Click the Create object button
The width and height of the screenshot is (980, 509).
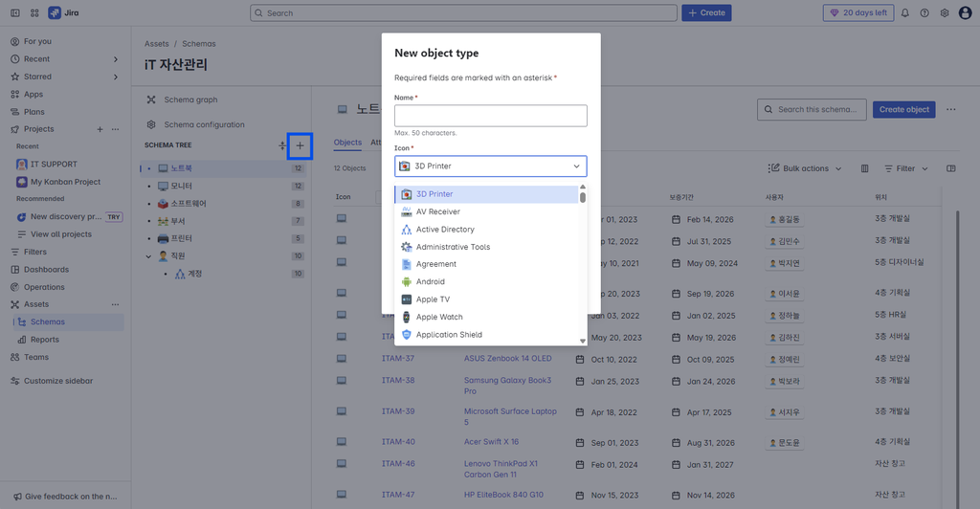903,109
